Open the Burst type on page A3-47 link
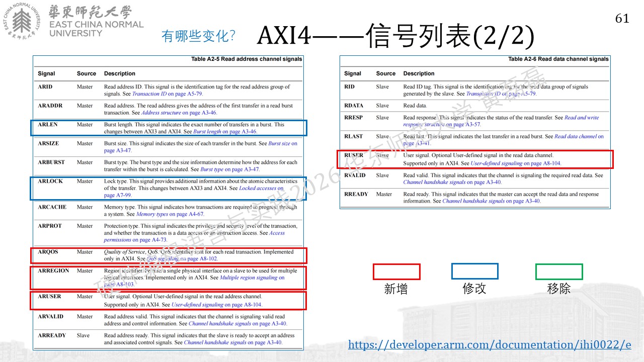 pyautogui.click(x=230, y=169)
